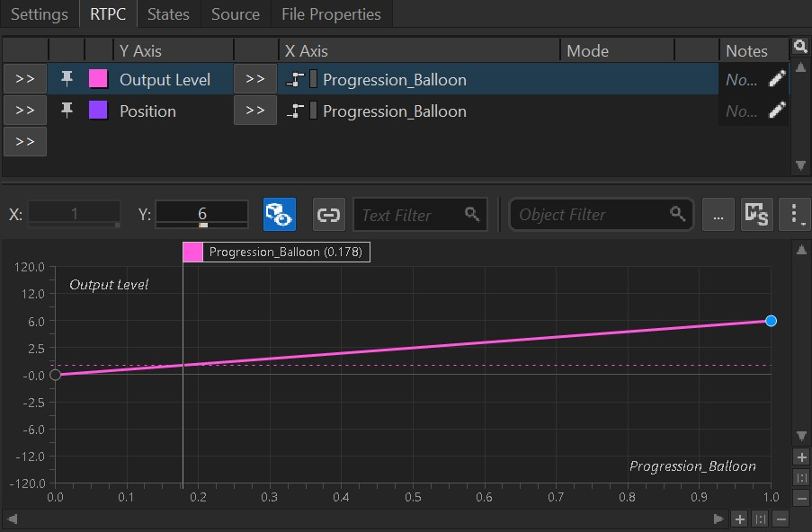Open X Axis selector for Position row

click(254, 111)
